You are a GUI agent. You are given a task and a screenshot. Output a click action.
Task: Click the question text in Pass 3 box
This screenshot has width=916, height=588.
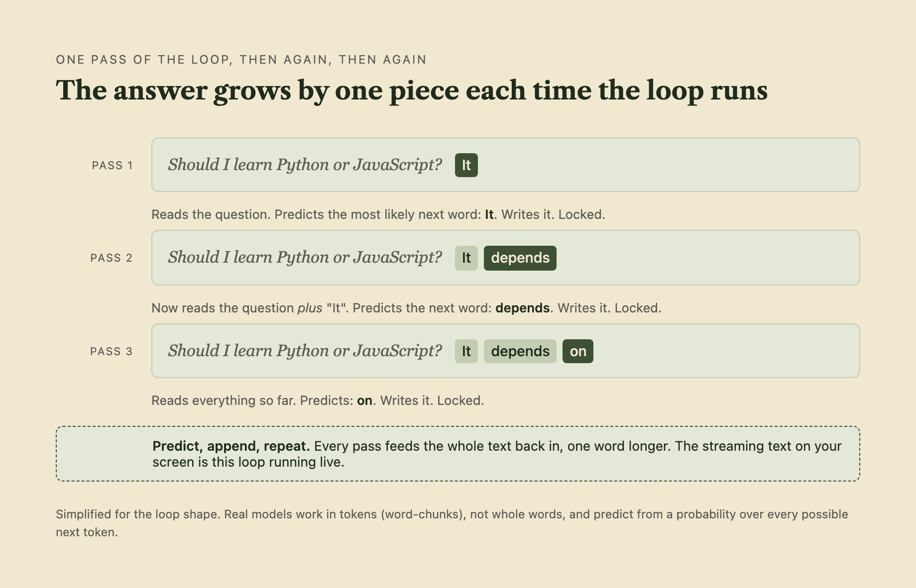(x=305, y=351)
